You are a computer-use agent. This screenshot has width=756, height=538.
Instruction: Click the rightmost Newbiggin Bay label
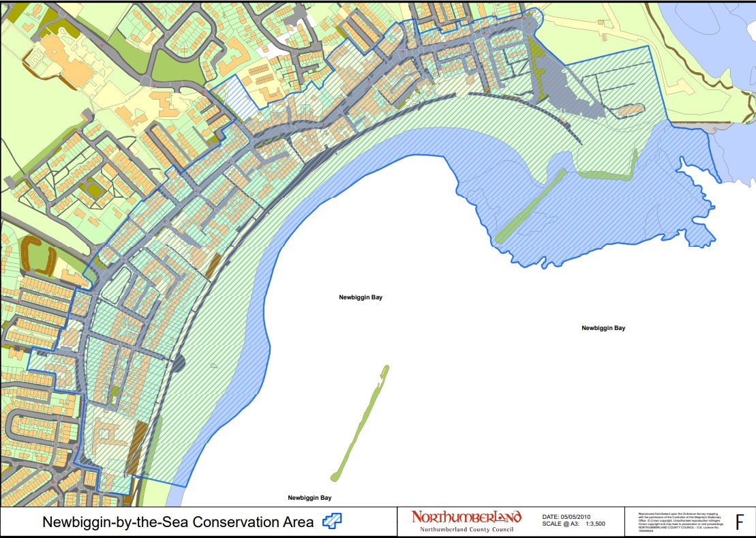click(603, 328)
